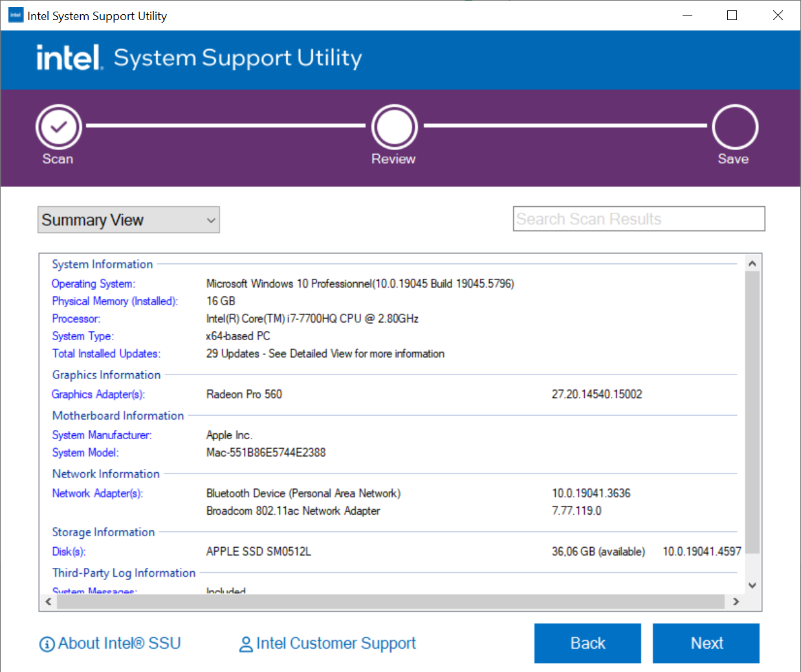
Task: Click the 36,06 GB (available) value
Action: pyautogui.click(x=598, y=552)
